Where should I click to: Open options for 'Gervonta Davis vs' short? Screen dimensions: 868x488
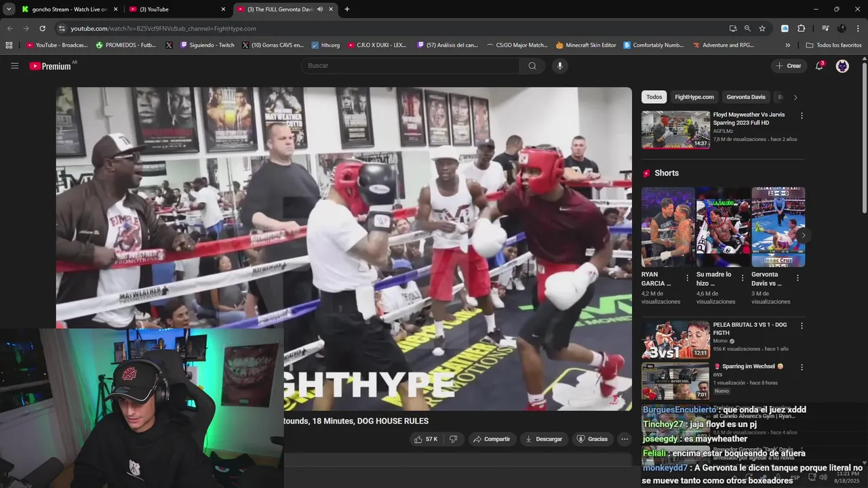[797, 278]
